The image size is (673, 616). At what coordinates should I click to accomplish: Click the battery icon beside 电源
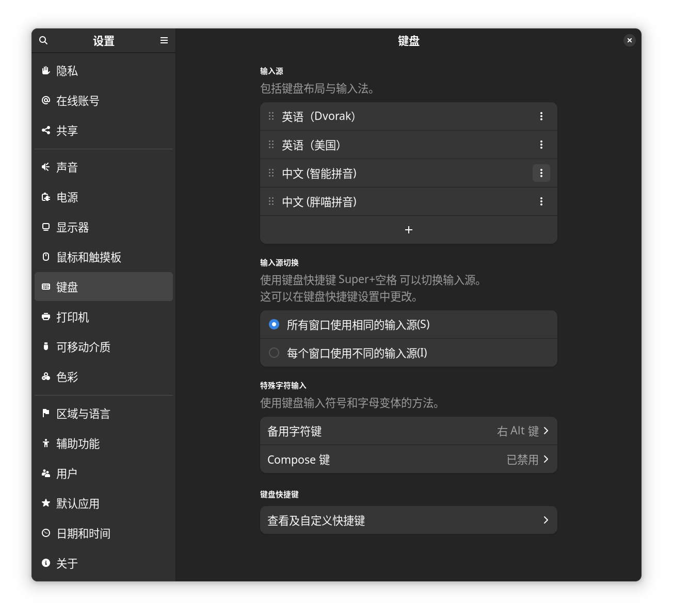(x=46, y=197)
